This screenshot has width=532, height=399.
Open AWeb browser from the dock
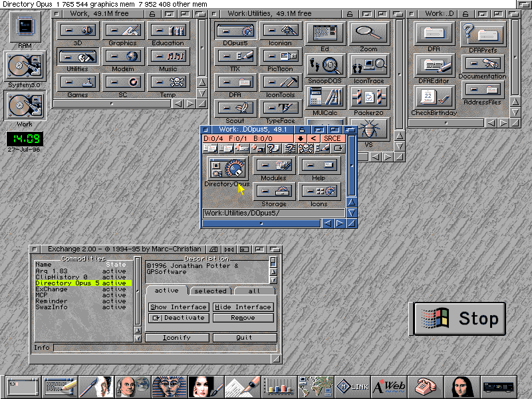pos(389,386)
